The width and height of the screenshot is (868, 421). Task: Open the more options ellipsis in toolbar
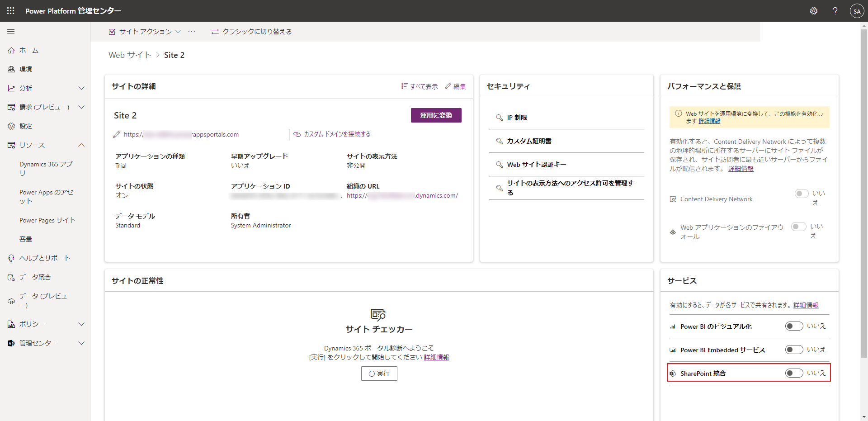pos(192,32)
